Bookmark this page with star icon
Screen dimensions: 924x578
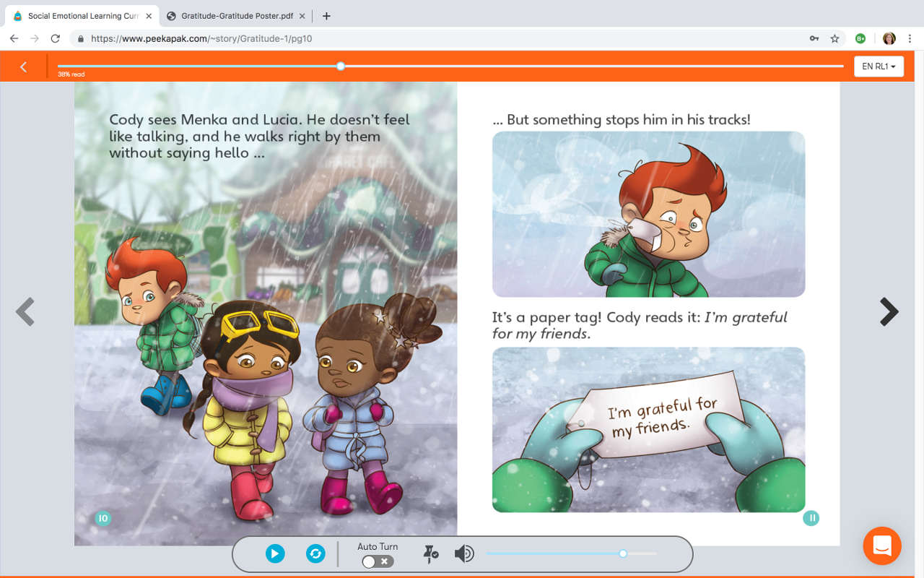(x=834, y=38)
